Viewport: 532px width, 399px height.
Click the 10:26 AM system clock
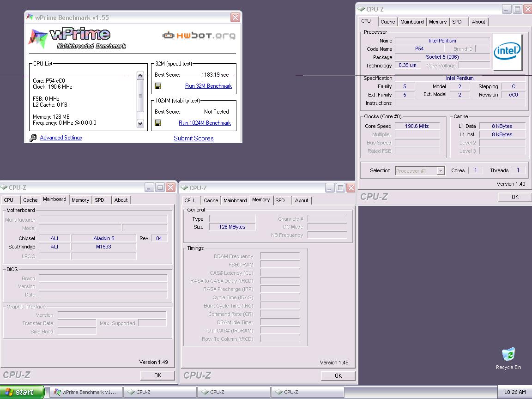pyautogui.click(x=515, y=392)
